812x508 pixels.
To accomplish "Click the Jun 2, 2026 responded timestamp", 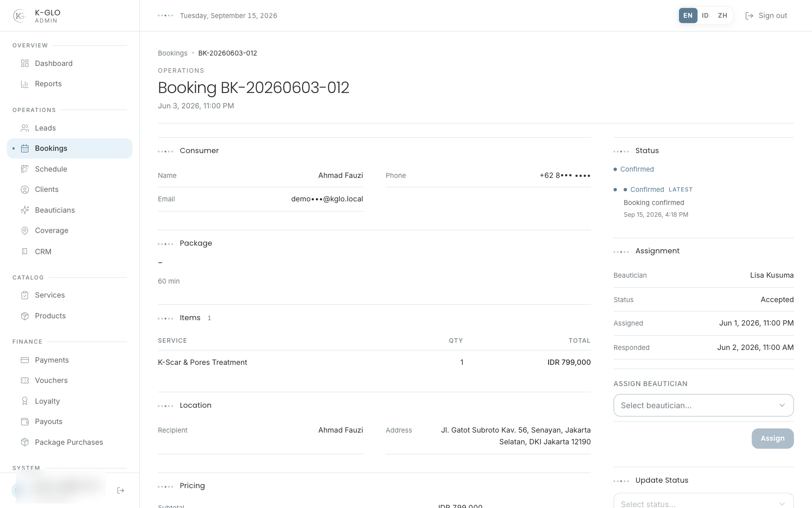I will pyautogui.click(x=755, y=348).
